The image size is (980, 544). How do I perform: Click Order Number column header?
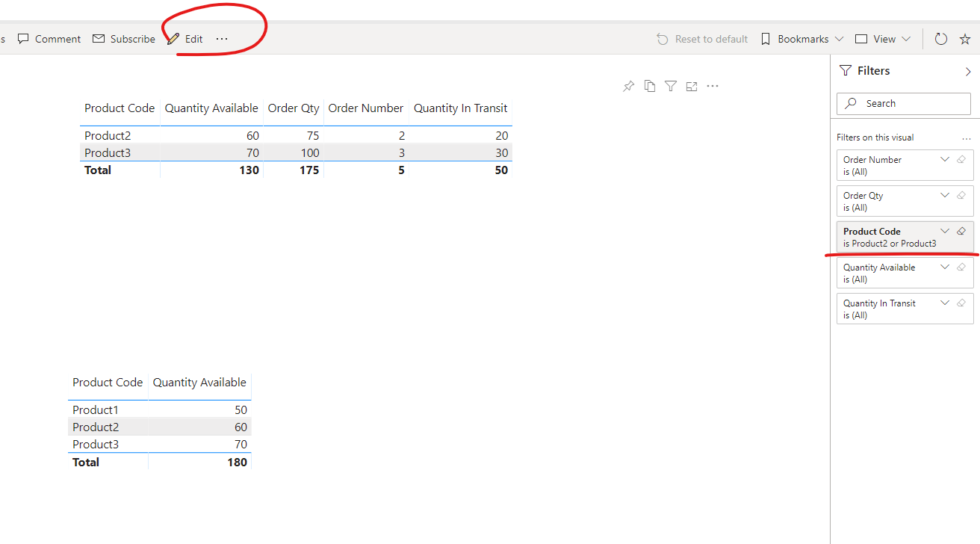tap(366, 108)
